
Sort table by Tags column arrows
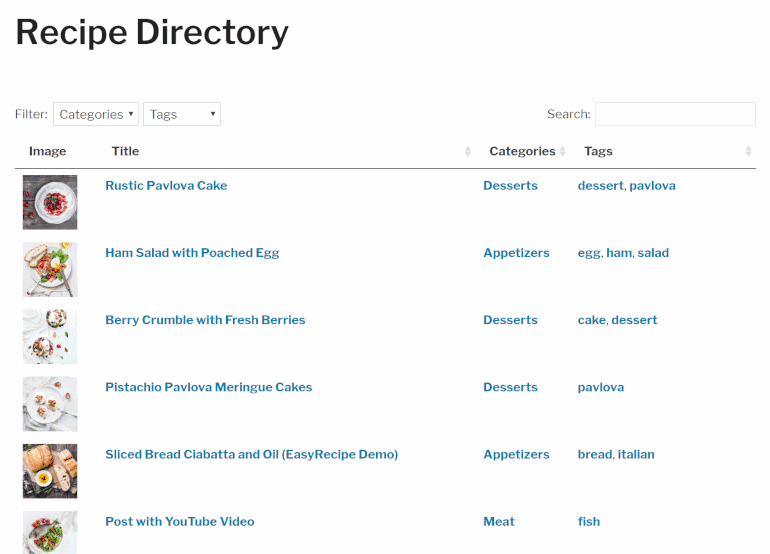(748, 152)
